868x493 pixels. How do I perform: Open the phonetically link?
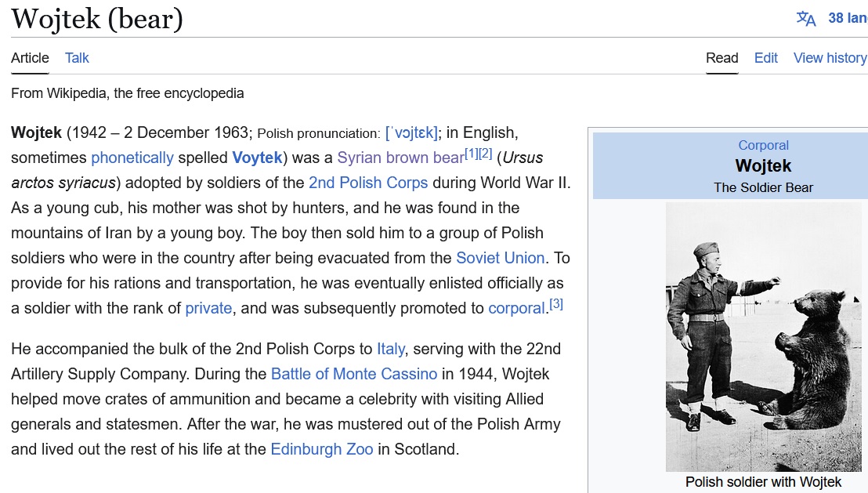pos(132,158)
